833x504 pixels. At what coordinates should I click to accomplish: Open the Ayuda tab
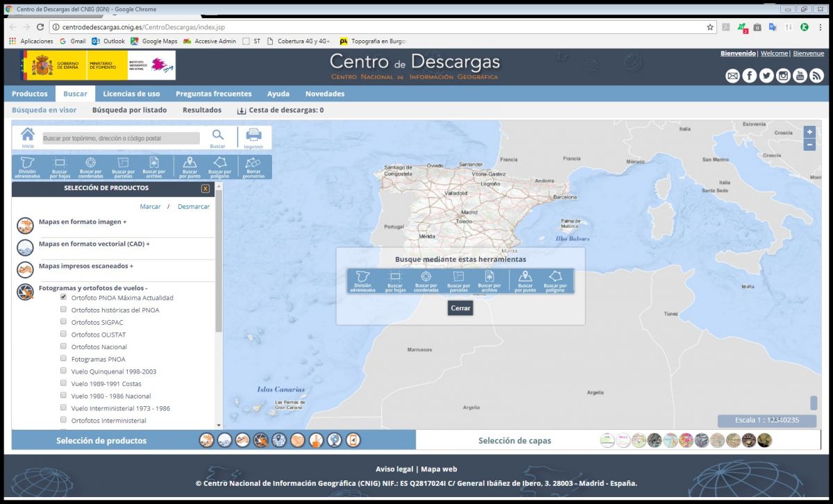tap(278, 94)
